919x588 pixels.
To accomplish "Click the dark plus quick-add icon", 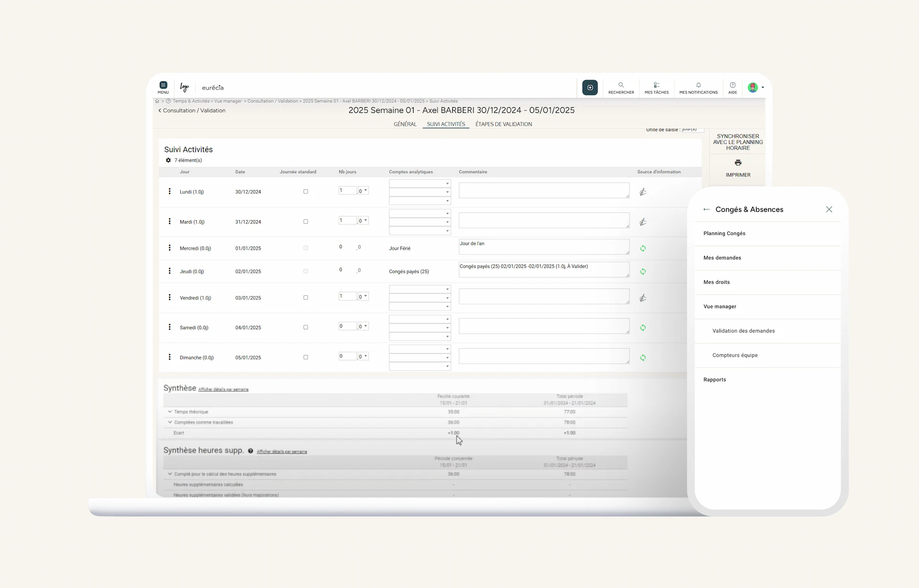I will click(x=590, y=88).
